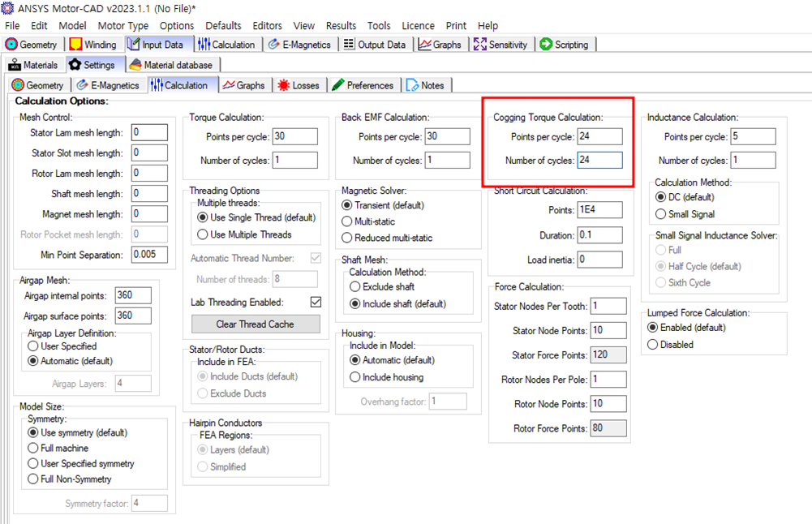Open the Results menu
This screenshot has width=812, height=524.
point(341,25)
